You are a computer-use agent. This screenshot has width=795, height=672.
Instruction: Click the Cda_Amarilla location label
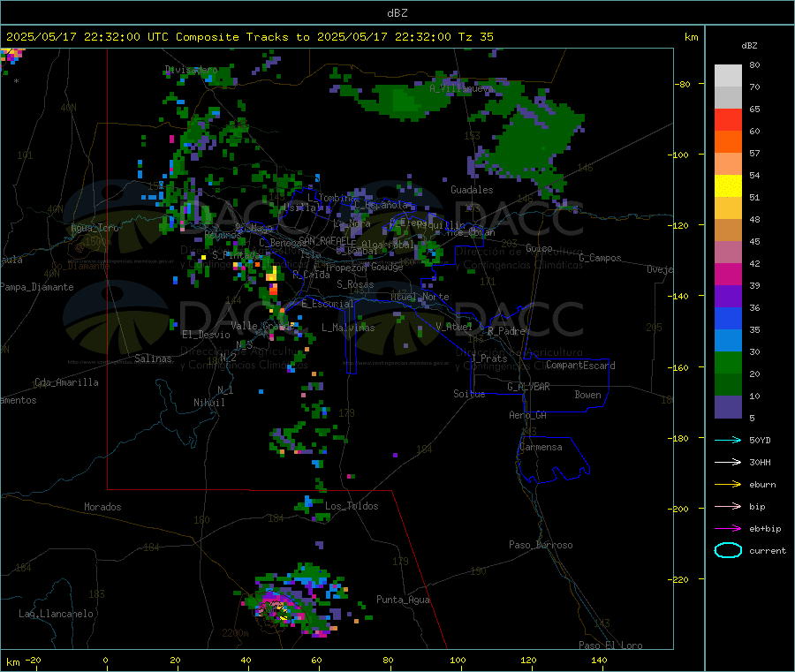[66, 382]
